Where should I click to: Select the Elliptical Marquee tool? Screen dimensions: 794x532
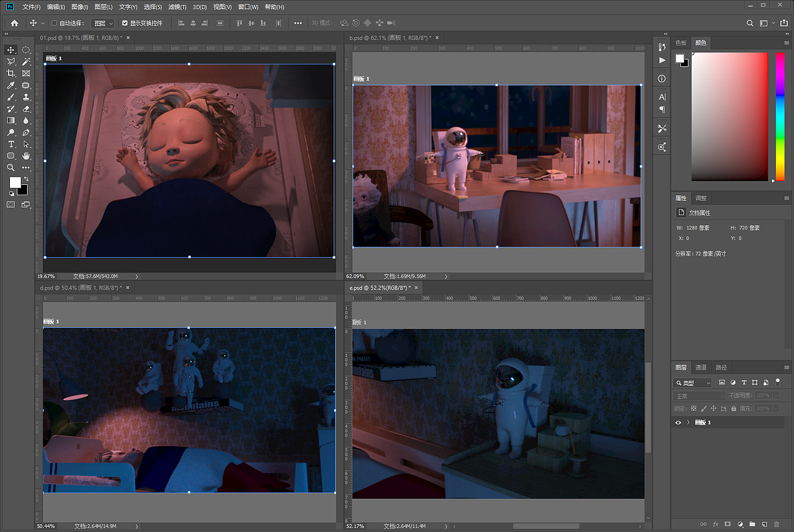click(26, 50)
